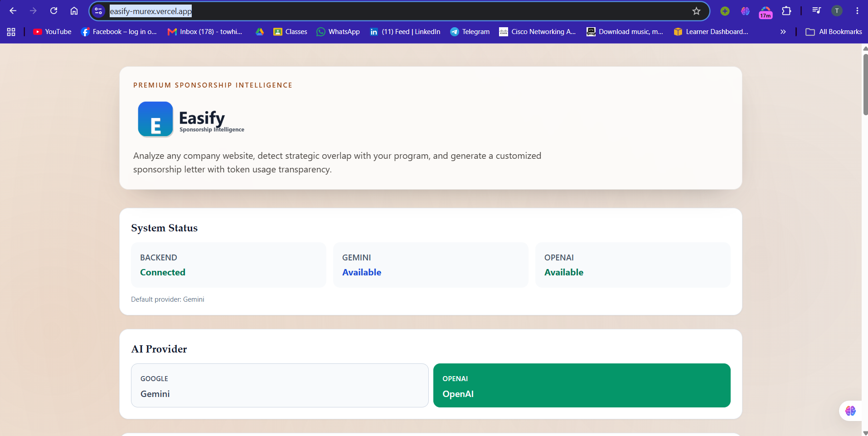The height and width of the screenshot is (436, 868).
Task: Open the All Bookmarks folder
Action: [x=834, y=32]
